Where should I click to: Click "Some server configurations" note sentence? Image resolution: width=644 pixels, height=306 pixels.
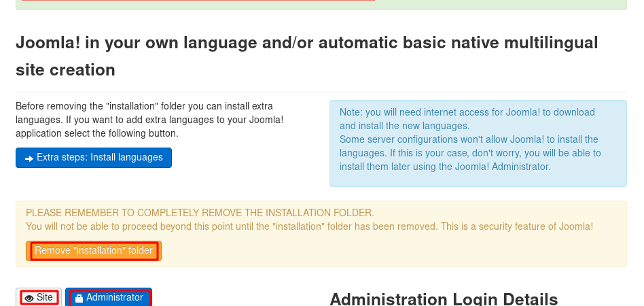(470, 153)
